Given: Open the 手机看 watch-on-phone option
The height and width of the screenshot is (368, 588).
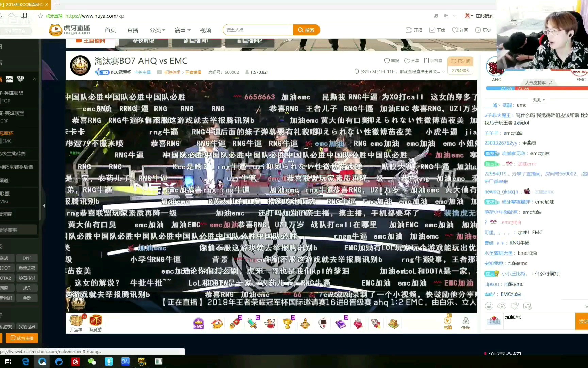Looking at the screenshot, I should pos(433,61).
